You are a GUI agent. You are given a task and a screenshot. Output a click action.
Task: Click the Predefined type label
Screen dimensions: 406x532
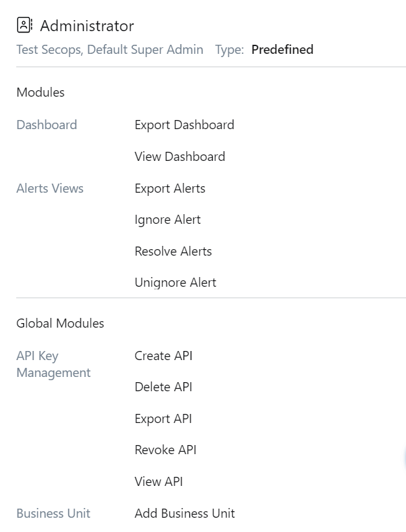point(283,49)
